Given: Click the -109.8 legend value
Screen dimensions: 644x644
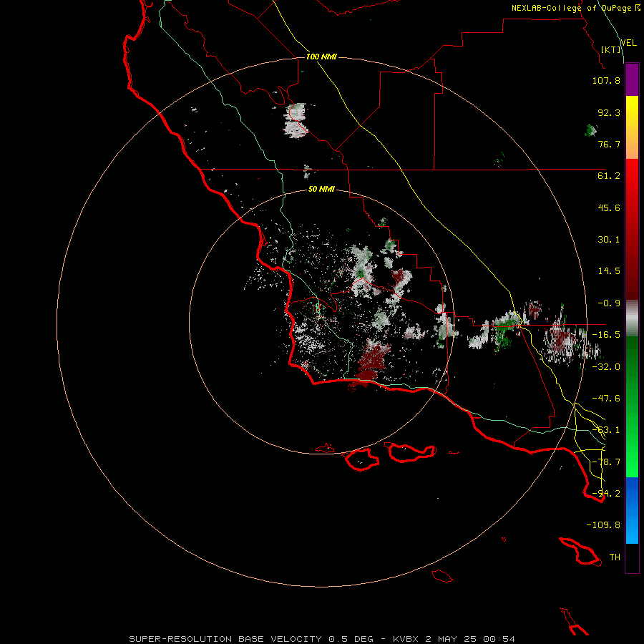Looking at the screenshot, I should [x=603, y=525].
